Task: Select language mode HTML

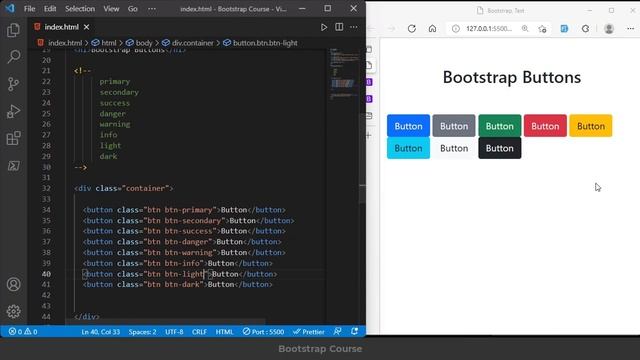Action: (224, 331)
